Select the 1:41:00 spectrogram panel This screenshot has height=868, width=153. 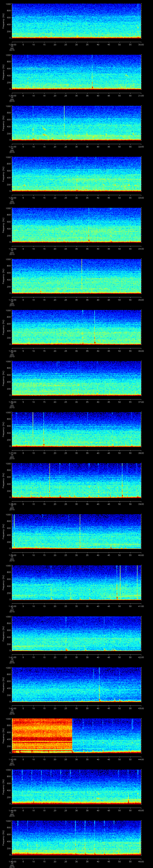point(76,633)
